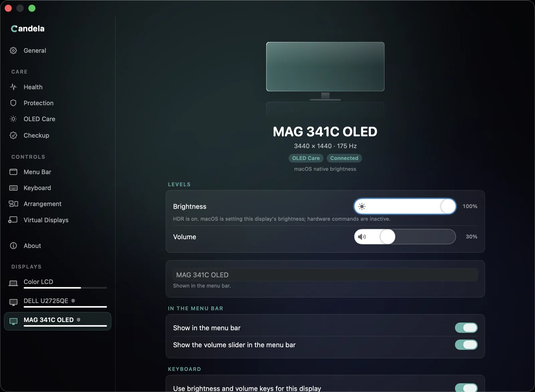Viewport: 535px width, 392px height.
Task: Click the Health pulse icon
Action: [13, 87]
